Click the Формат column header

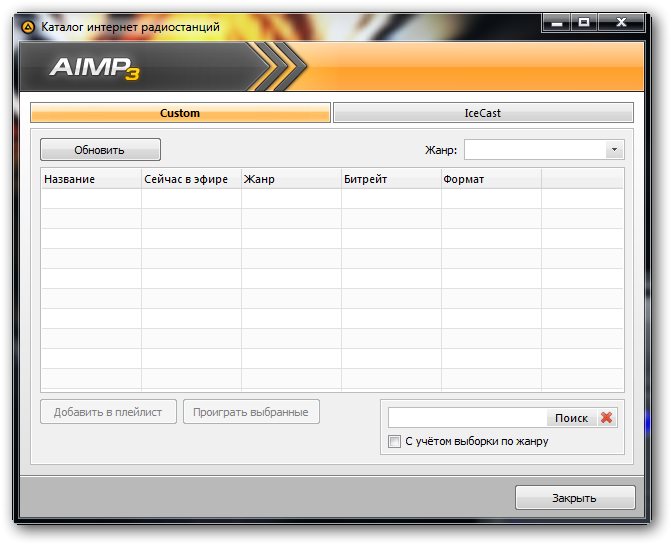(x=491, y=179)
